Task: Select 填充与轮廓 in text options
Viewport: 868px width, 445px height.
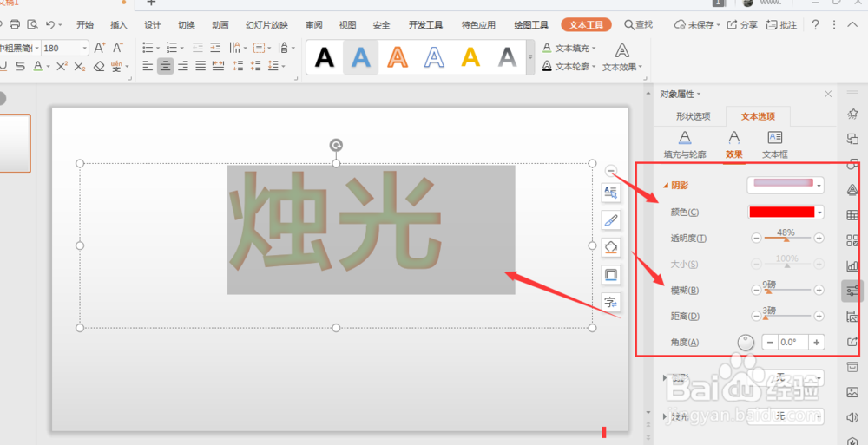Action: pos(685,146)
